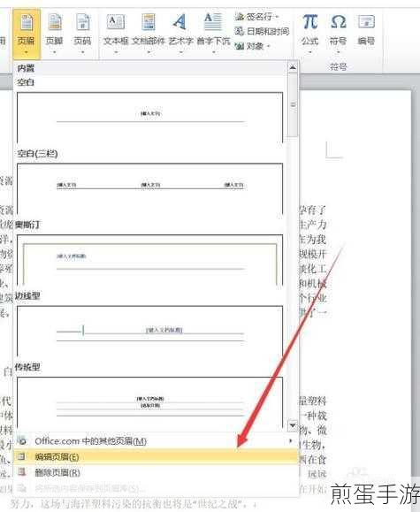Insert a 公式 equation

click(309, 34)
